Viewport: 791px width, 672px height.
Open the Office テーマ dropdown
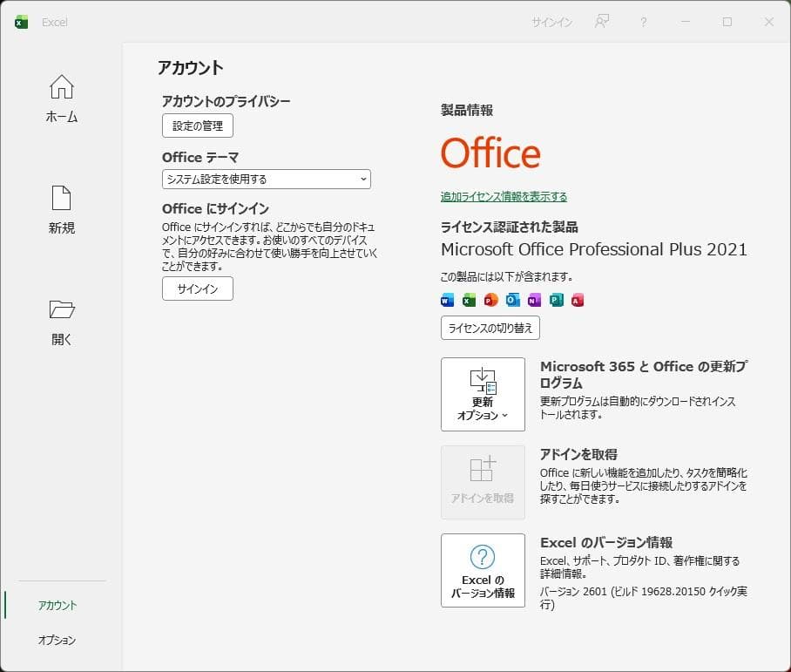(x=266, y=179)
